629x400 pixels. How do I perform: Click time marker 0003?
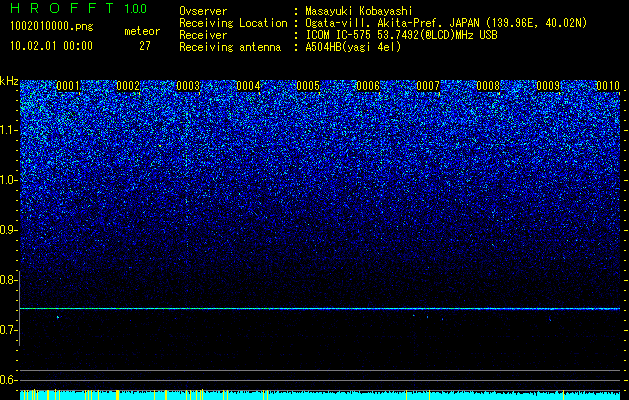[x=188, y=86]
